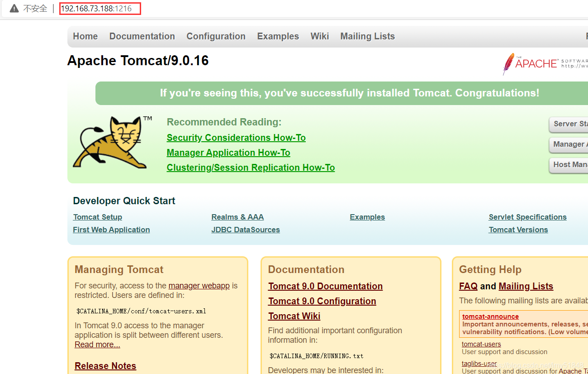
Task: Click the Getting Help heading
Action: tap(490, 269)
